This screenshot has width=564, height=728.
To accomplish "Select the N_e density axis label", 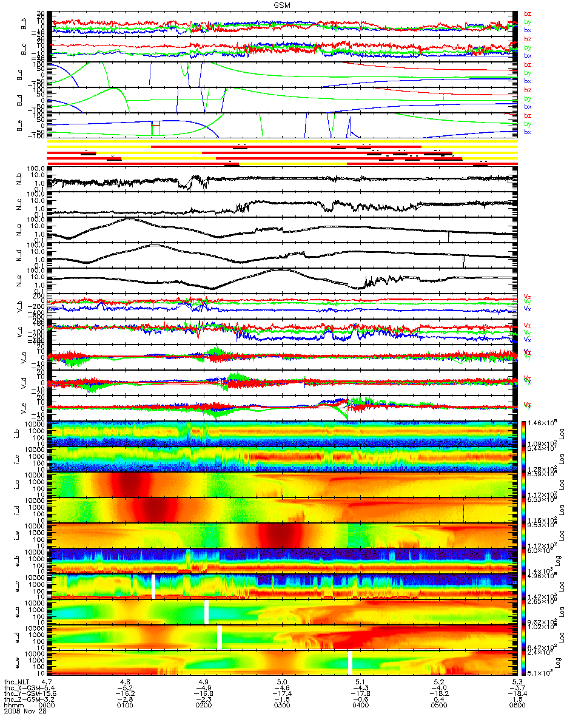I will 19,280.
